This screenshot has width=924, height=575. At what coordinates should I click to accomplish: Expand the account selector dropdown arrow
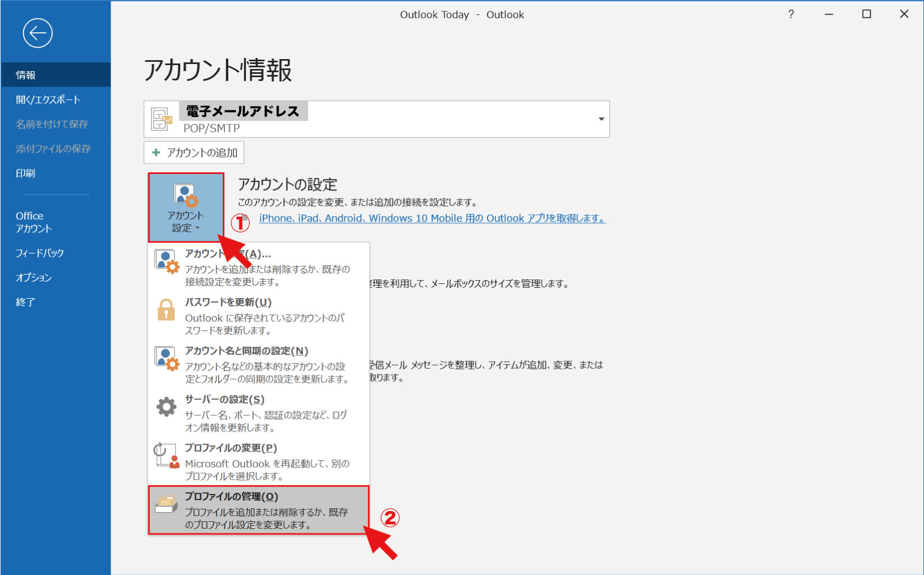[x=600, y=119]
